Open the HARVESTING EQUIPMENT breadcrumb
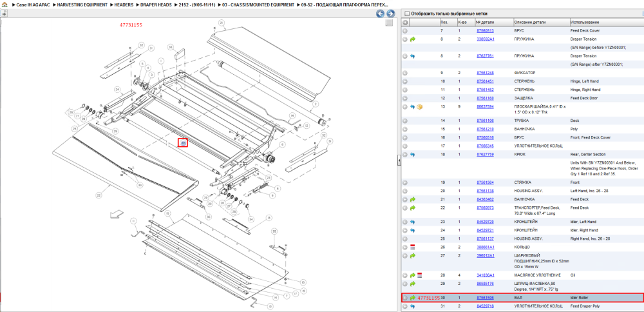This screenshot has height=312, width=644. coord(82,5)
